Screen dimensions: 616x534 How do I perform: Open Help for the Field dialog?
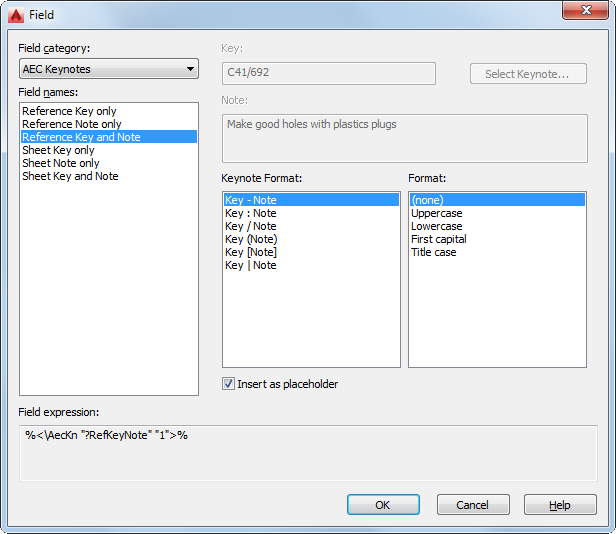point(560,505)
